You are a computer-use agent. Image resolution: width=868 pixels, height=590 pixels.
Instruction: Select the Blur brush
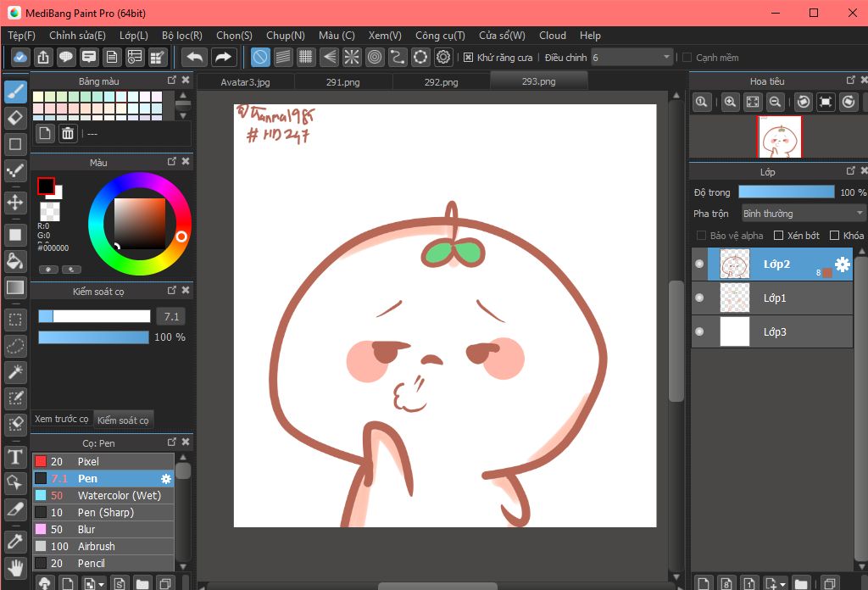coord(103,529)
